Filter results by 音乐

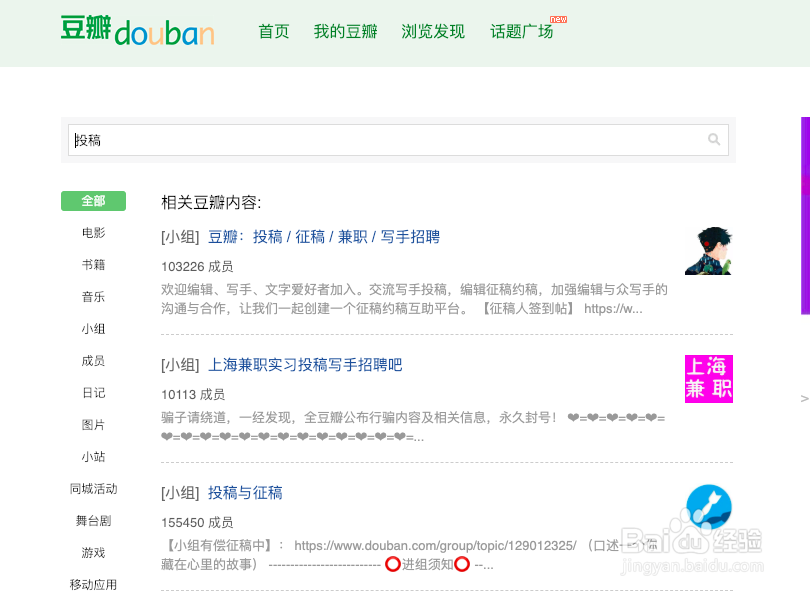(x=94, y=297)
